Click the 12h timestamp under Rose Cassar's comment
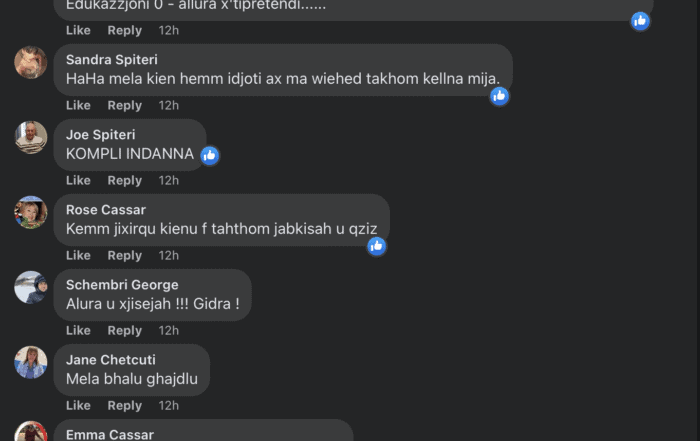This screenshot has width=700, height=441. [168, 255]
